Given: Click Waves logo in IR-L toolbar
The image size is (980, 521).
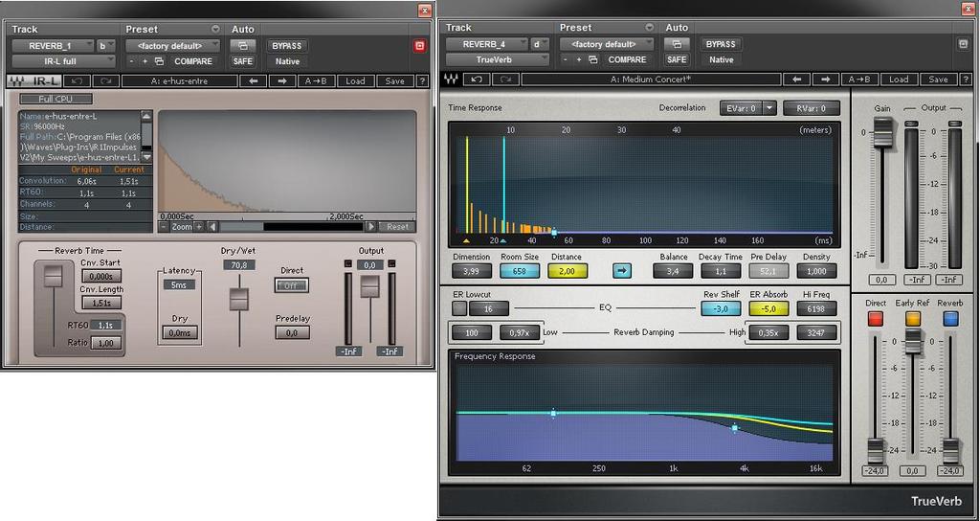Looking at the screenshot, I should pos(18,81).
